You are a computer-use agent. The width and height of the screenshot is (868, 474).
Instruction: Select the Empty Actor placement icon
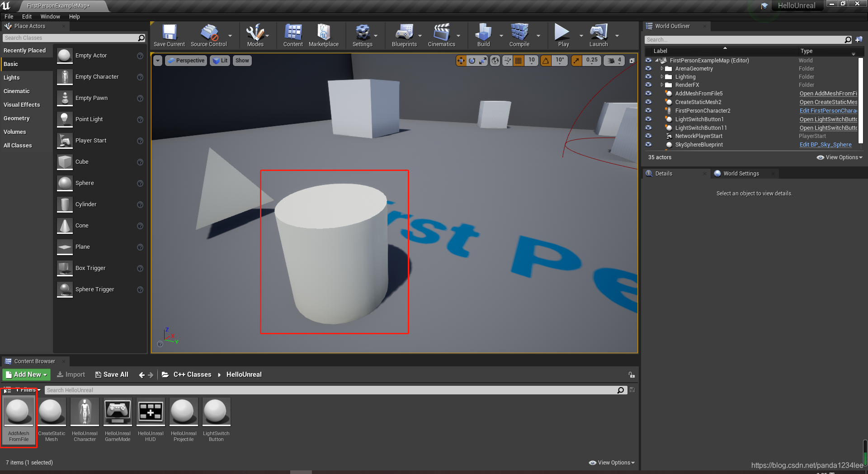point(65,56)
